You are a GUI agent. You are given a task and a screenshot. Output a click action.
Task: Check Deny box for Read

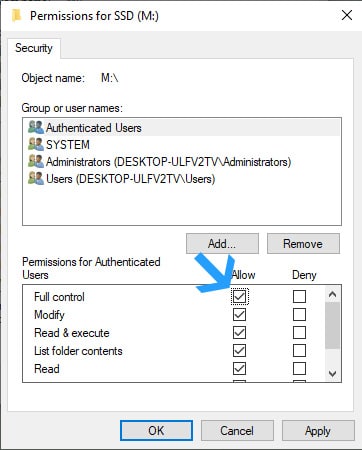(299, 368)
